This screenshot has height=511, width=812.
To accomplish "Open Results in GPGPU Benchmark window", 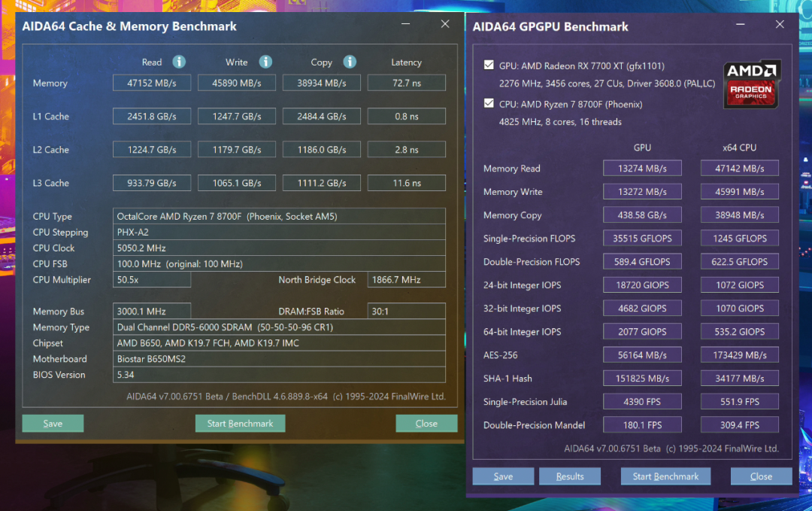I will point(570,476).
